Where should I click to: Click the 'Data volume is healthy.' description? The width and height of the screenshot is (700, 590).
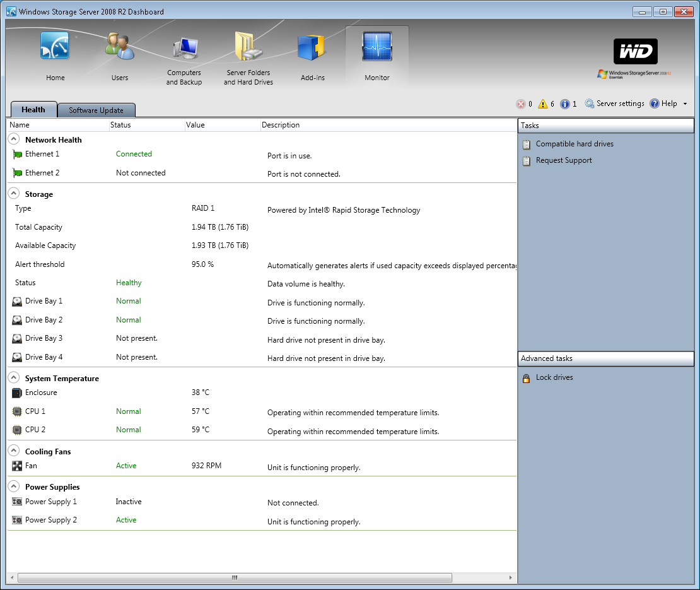coord(306,284)
